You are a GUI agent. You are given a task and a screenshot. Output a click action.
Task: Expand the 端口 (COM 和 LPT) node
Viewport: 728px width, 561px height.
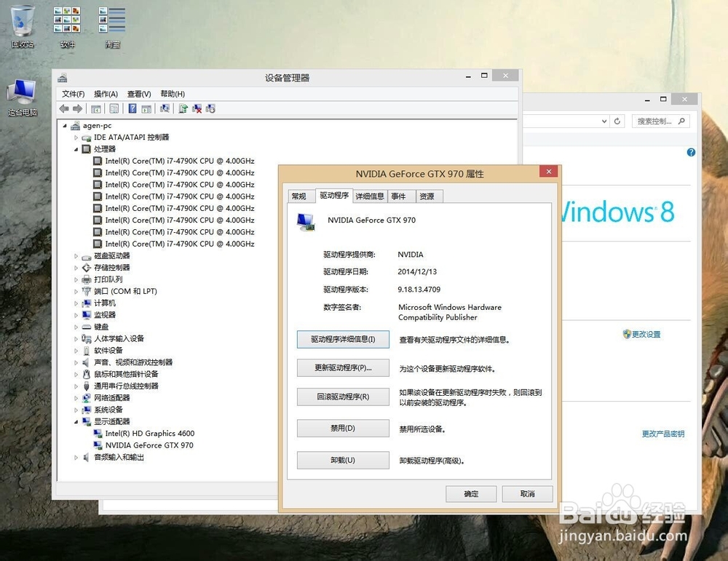(76, 291)
